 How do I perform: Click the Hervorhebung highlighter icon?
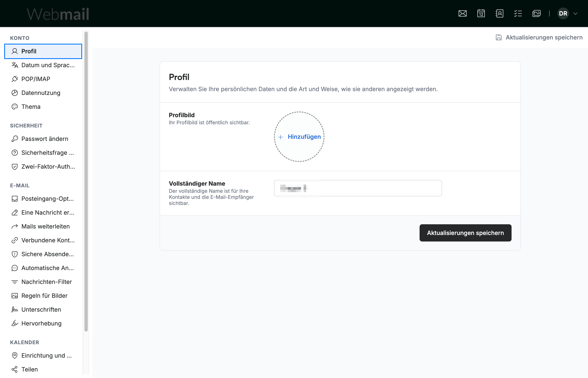(15, 323)
